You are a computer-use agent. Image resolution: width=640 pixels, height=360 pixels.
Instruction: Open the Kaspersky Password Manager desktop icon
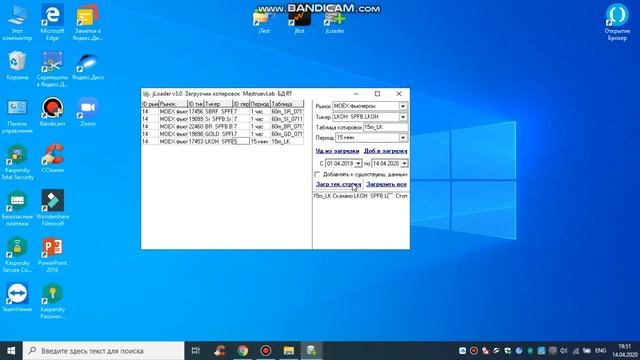point(52,301)
